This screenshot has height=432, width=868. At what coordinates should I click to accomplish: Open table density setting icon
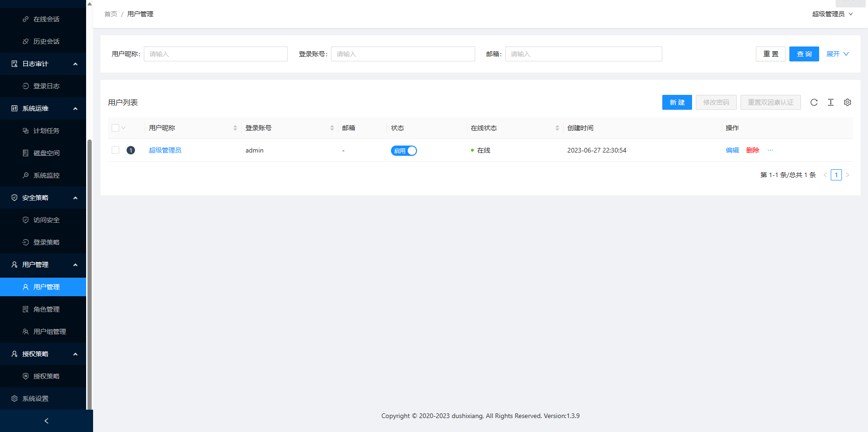click(830, 102)
